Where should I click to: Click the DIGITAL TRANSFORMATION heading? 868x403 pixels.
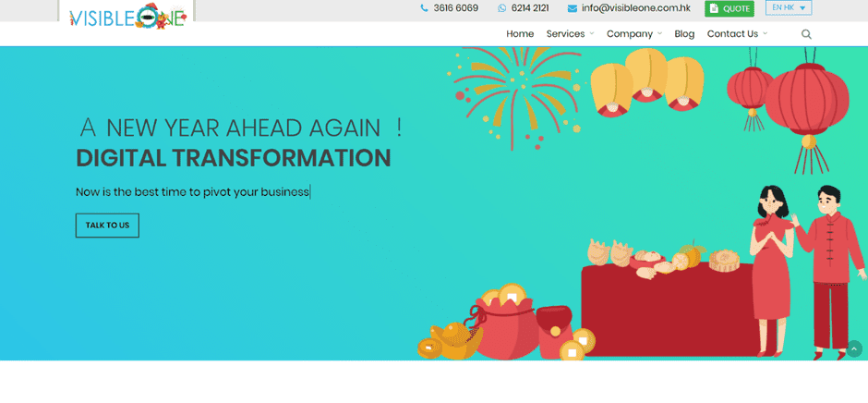(233, 159)
